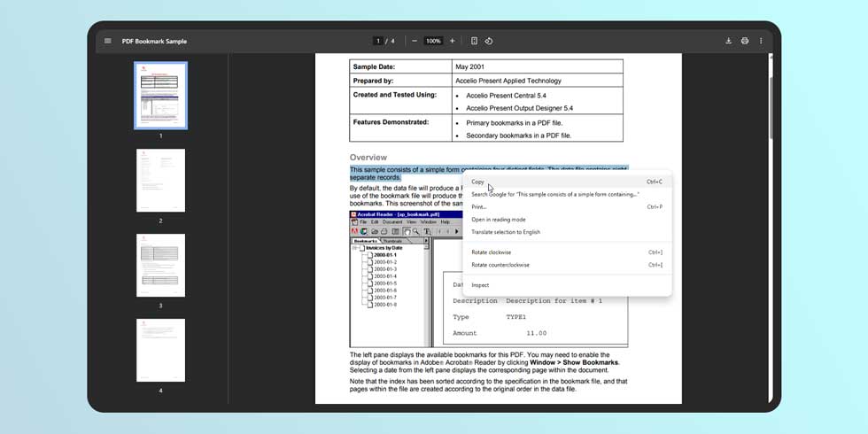
Task: Print the PDF using the printer icon
Action: pos(745,41)
